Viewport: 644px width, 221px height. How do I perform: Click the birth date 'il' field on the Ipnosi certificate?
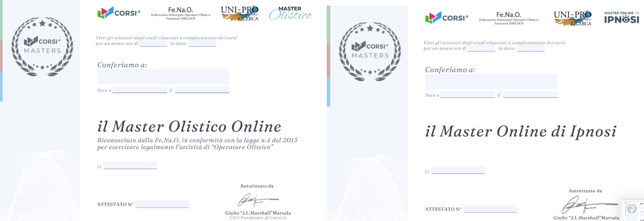(530, 95)
